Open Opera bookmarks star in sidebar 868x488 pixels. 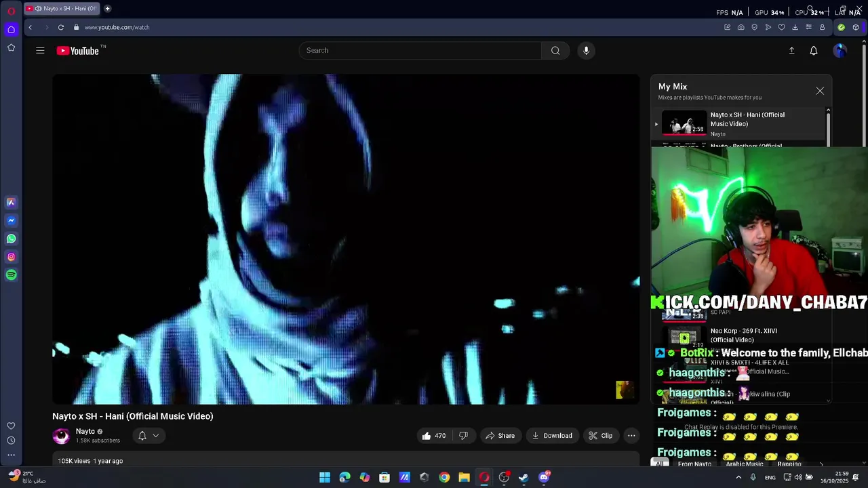pos(11,47)
